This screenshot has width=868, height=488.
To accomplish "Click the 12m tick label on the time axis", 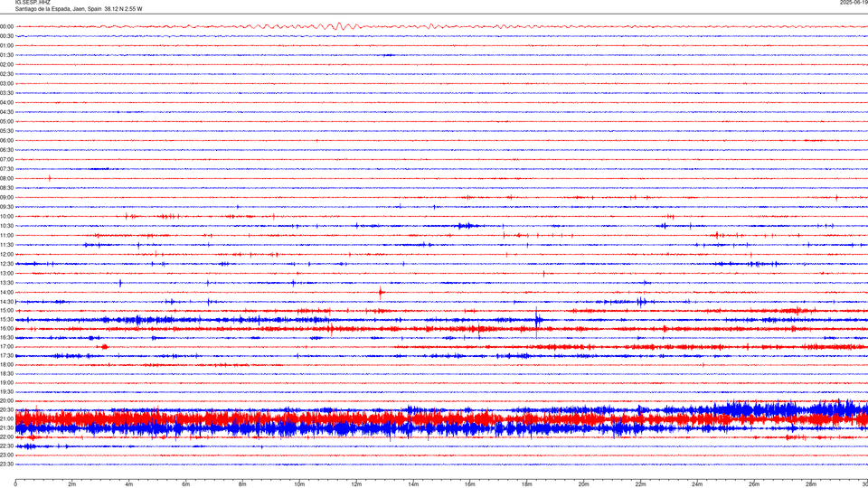I will pyautogui.click(x=356, y=484).
